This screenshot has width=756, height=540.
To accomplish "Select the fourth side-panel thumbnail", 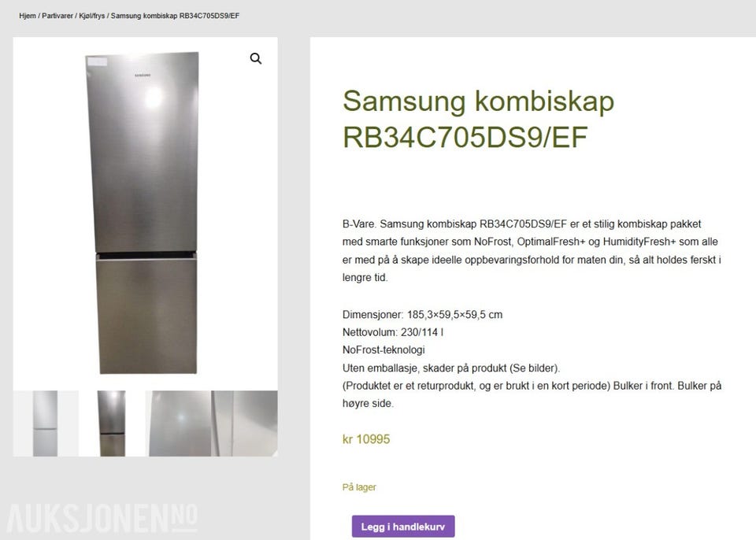I will point(245,423).
